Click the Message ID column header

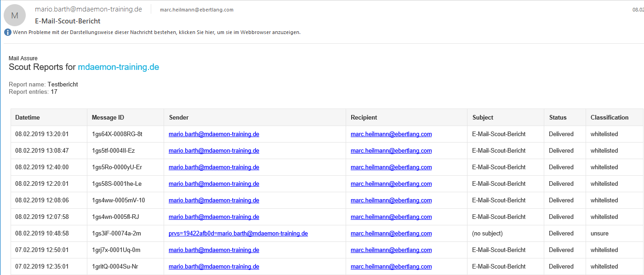click(x=108, y=118)
